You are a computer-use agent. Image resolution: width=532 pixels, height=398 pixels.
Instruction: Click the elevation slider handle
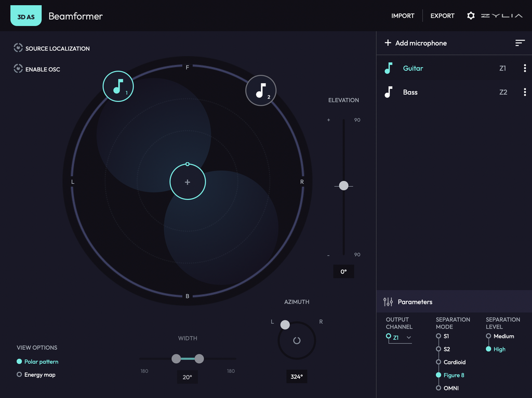(x=343, y=186)
